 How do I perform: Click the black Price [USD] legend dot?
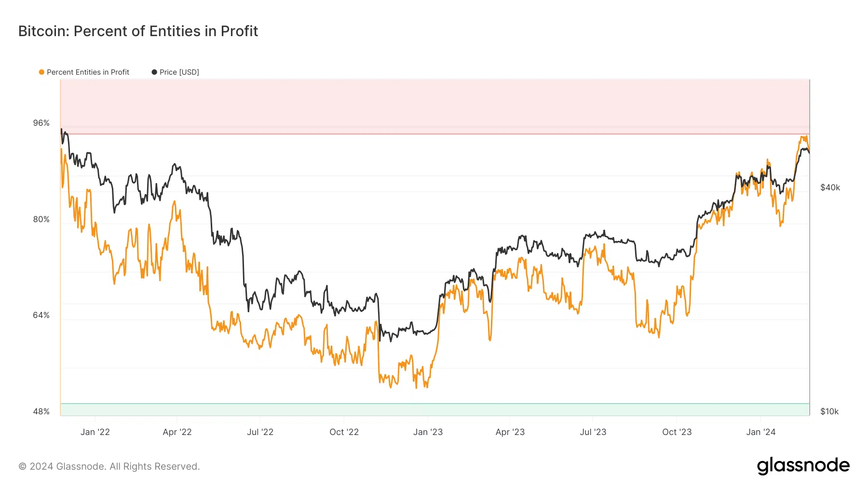point(154,72)
